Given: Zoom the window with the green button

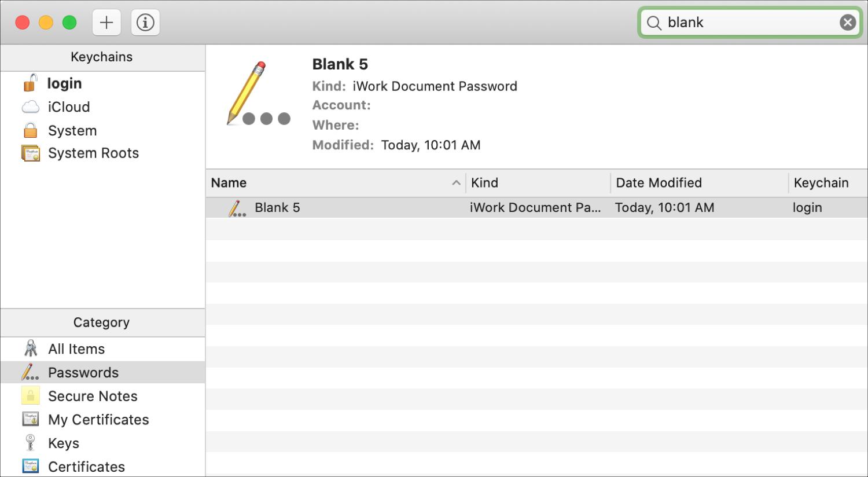Looking at the screenshot, I should (x=69, y=23).
